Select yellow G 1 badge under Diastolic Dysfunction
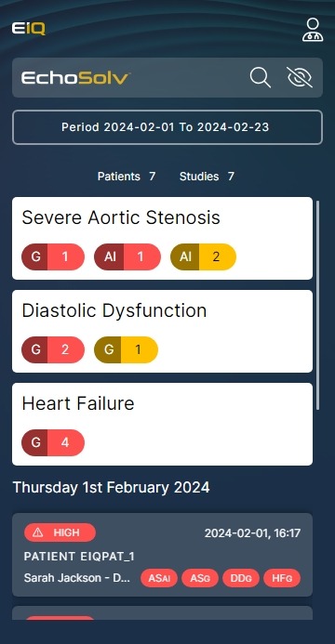Screen dimensions: 335x644 (x=127, y=350)
